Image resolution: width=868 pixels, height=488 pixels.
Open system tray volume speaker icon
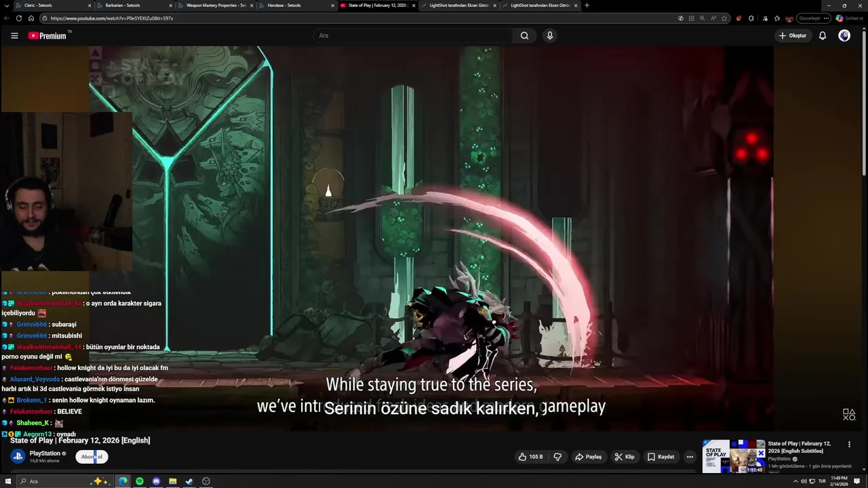(x=804, y=481)
